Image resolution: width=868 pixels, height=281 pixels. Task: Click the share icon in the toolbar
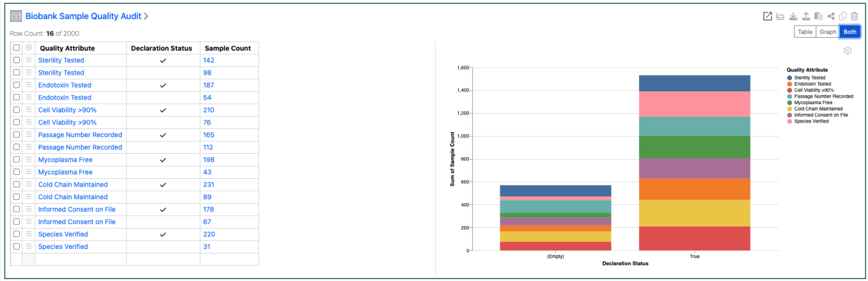[831, 17]
